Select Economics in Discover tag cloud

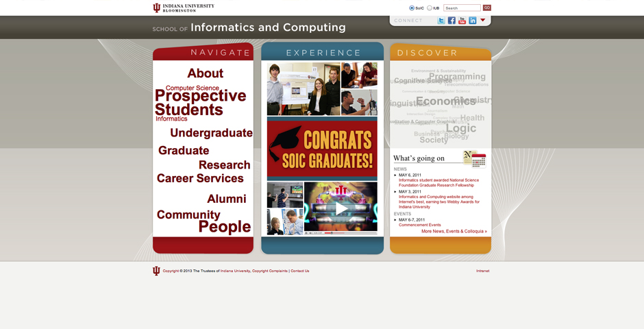point(445,101)
